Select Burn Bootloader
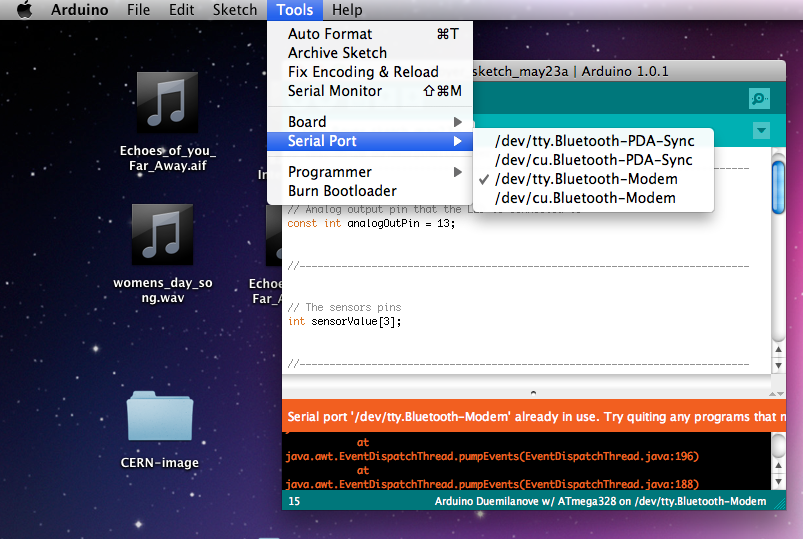Screen dimensions: 803x539 coord(370,191)
